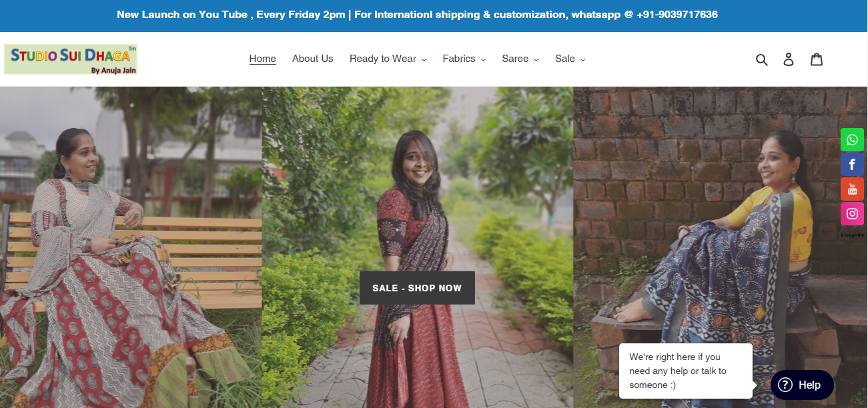Open the pink Instagram sidebar icon
The width and height of the screenshot is (868, 408).
click(x=852, y=214)
